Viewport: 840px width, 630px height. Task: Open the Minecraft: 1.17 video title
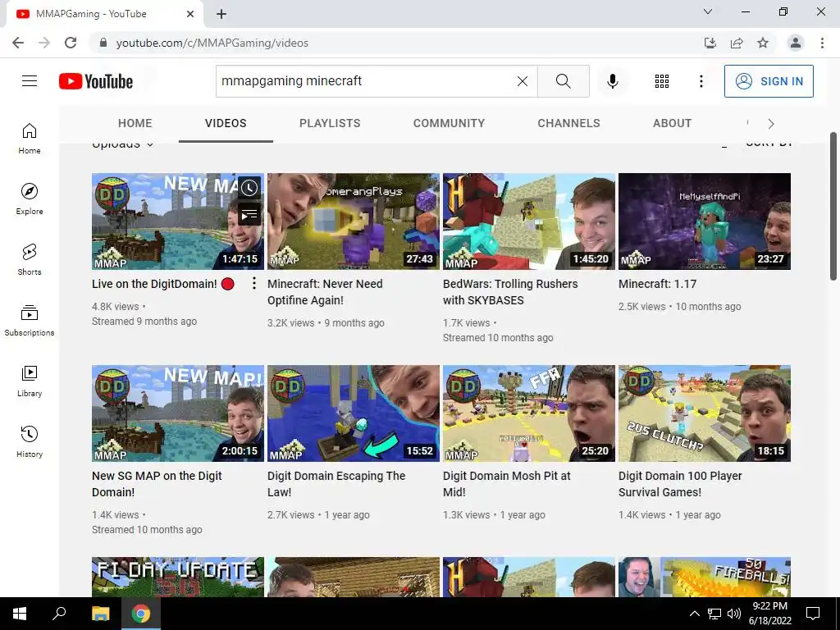point(657,284)
